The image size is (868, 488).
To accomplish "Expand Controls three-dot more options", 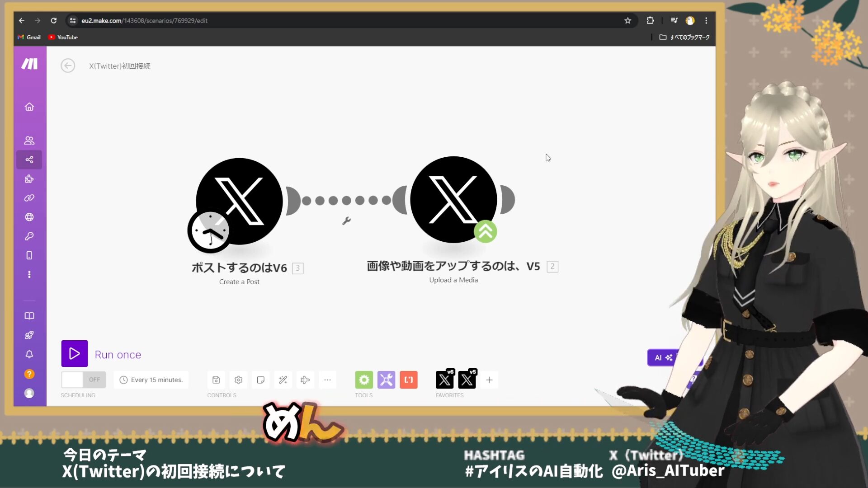I will click(x=327, y=380).
